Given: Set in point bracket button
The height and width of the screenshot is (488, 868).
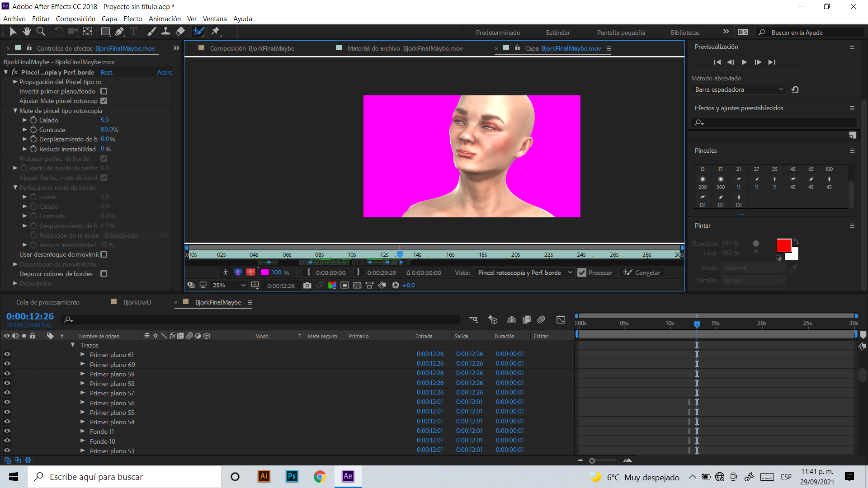Looking at the screenshot, I should coord(309,272).
